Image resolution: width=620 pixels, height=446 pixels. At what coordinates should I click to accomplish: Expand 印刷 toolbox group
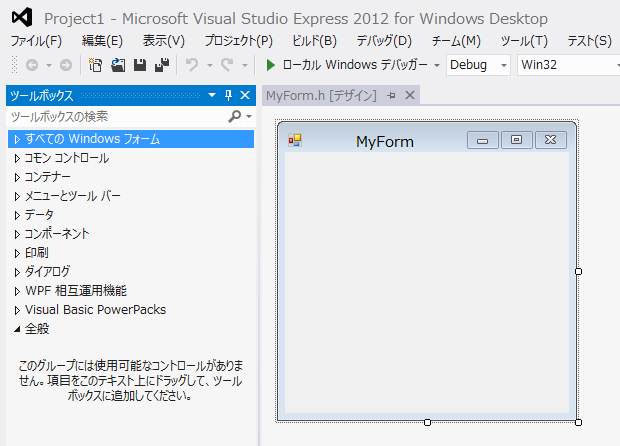[17, 253]
